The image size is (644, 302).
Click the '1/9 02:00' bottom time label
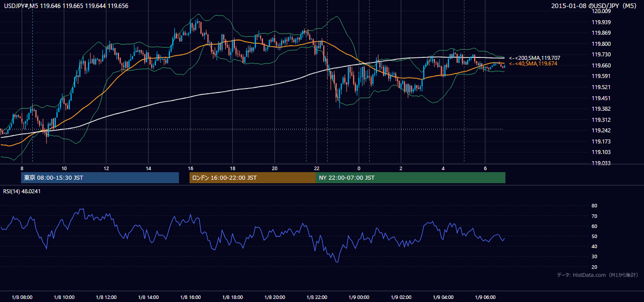[x=401, y=297]
